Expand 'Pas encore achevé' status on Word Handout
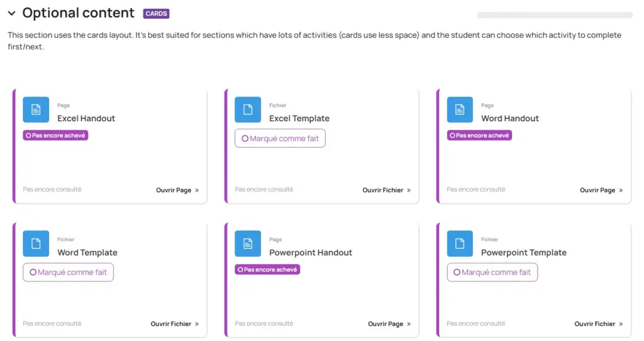This screenshot has height=341, width=644. tap(479, 135)
